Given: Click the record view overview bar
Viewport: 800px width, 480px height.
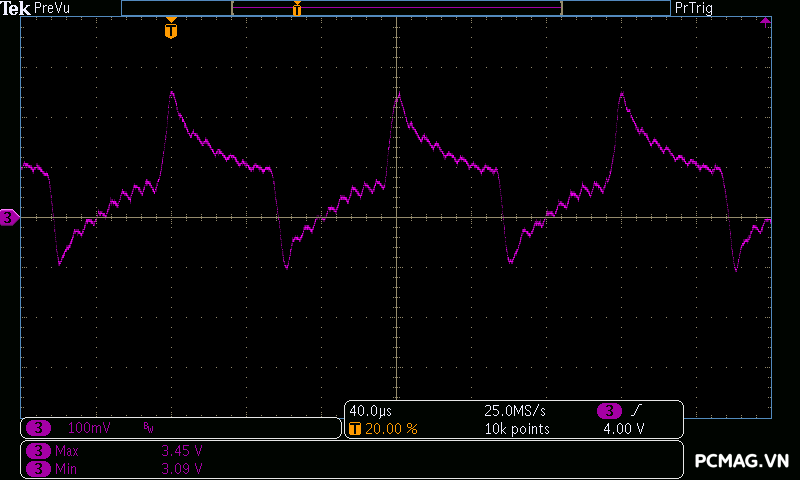Looking at the screenshot, I should tap(396, 8).
